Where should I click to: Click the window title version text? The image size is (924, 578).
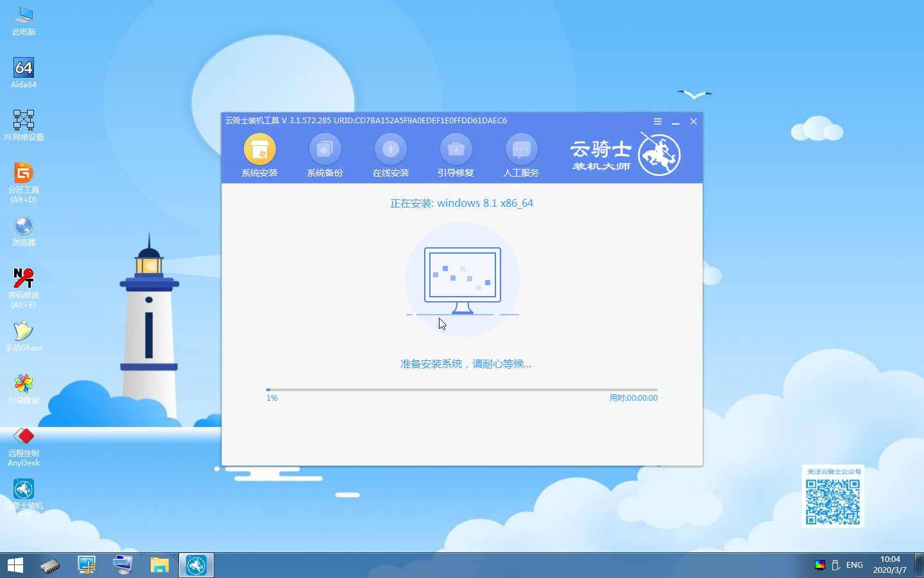(x=366, y=121)
